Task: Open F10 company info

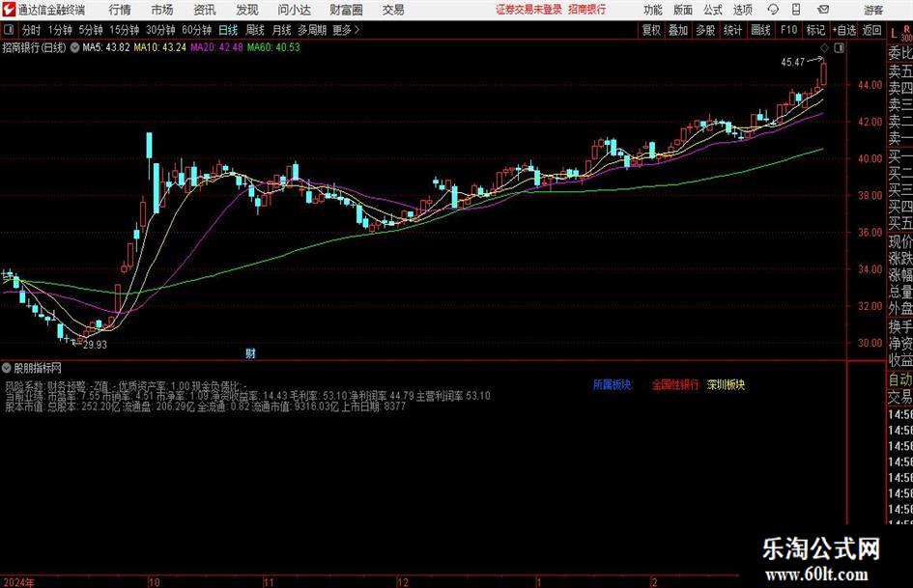Action: [788, 30]
